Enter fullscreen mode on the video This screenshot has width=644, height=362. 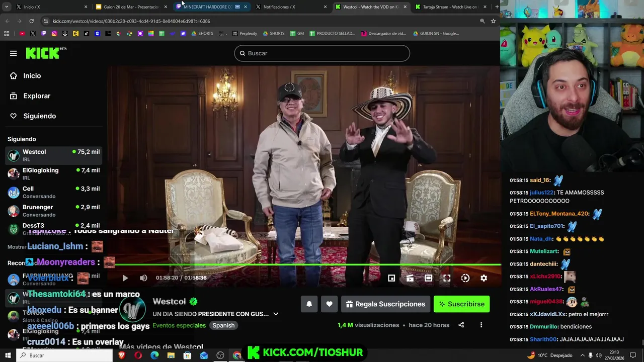tap(447, 278)
